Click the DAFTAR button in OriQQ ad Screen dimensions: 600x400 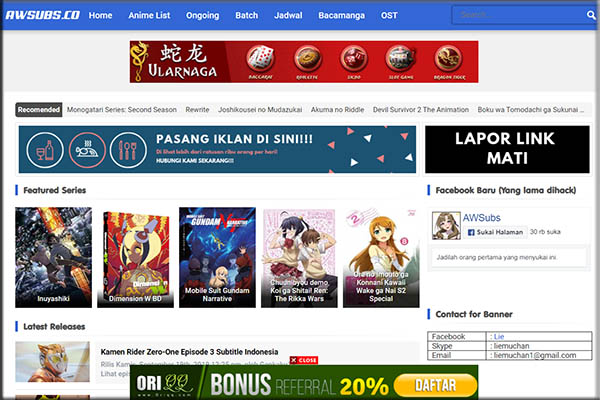coord(435,385)
